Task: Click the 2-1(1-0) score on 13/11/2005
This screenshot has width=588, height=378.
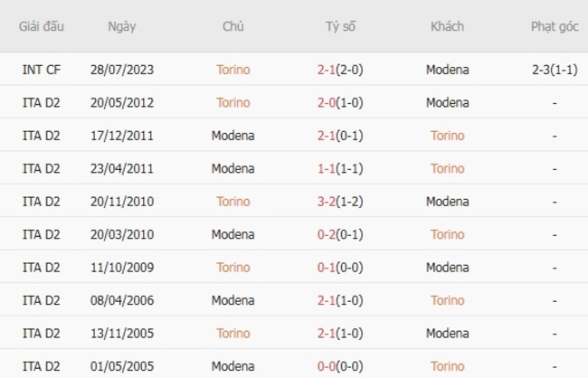Action: click(340, 334)
